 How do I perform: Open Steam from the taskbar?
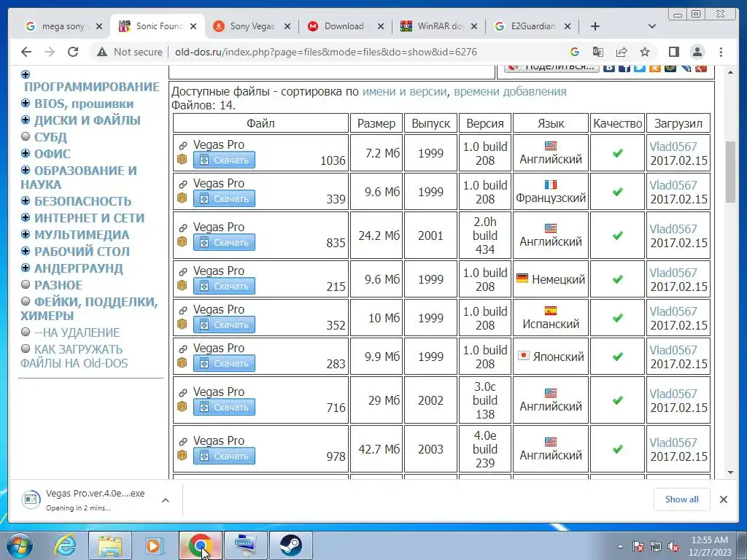tap(290, 545)
